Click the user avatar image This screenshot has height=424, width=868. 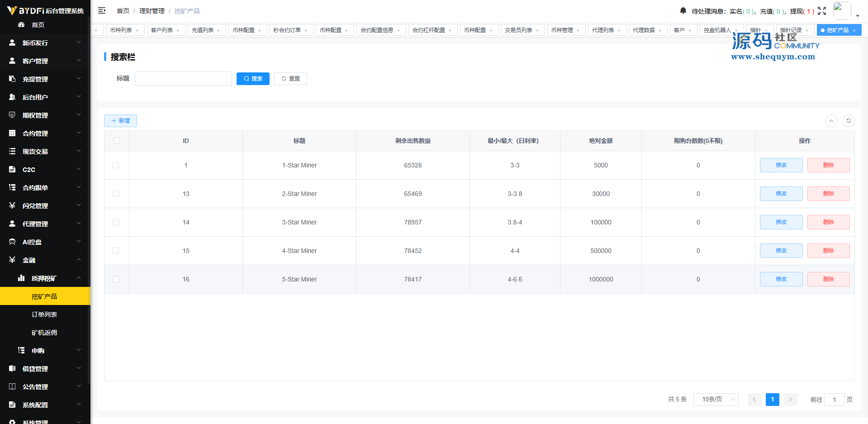(842, 11)
